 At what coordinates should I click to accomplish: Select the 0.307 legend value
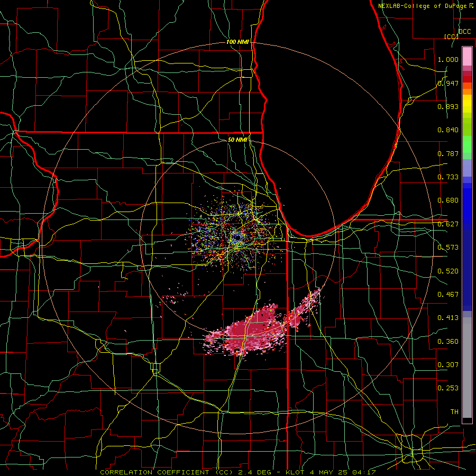[x=448, y=365]
